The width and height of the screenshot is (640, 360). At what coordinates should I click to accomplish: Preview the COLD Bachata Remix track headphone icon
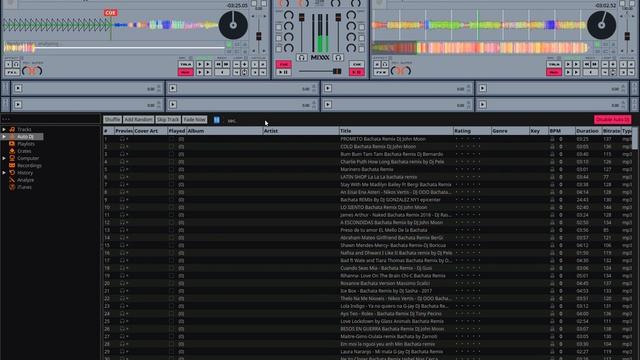tap(122, 147)
